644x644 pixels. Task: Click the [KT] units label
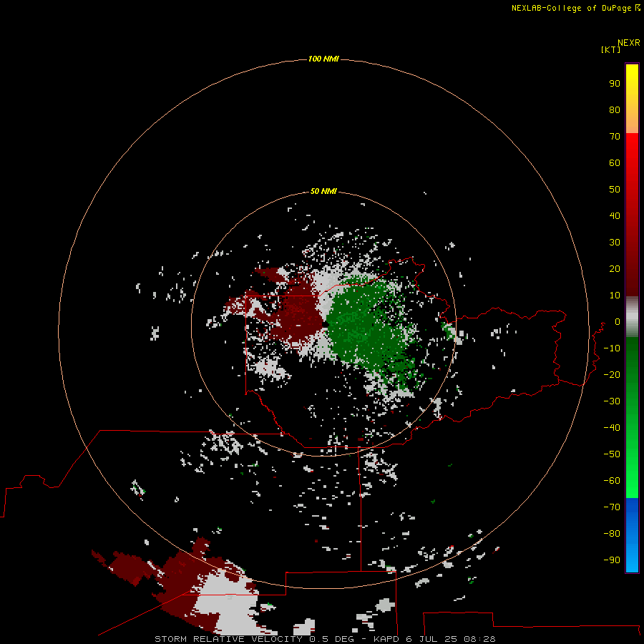click(x=610, y=49)
